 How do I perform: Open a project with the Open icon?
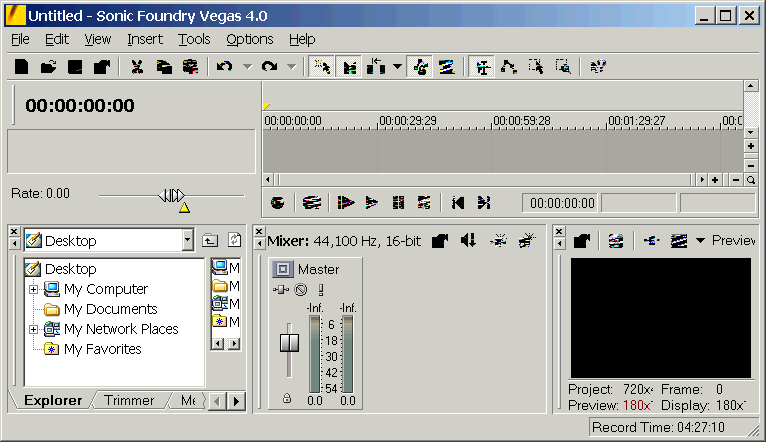(48, 66)
